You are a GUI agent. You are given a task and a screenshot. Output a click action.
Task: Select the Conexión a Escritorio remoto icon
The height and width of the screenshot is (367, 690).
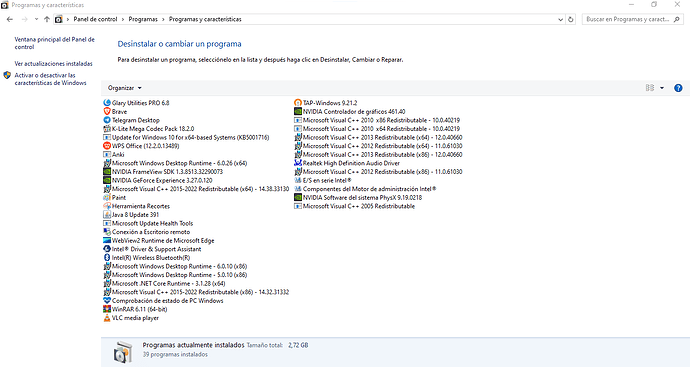click(x=106, y=231)
